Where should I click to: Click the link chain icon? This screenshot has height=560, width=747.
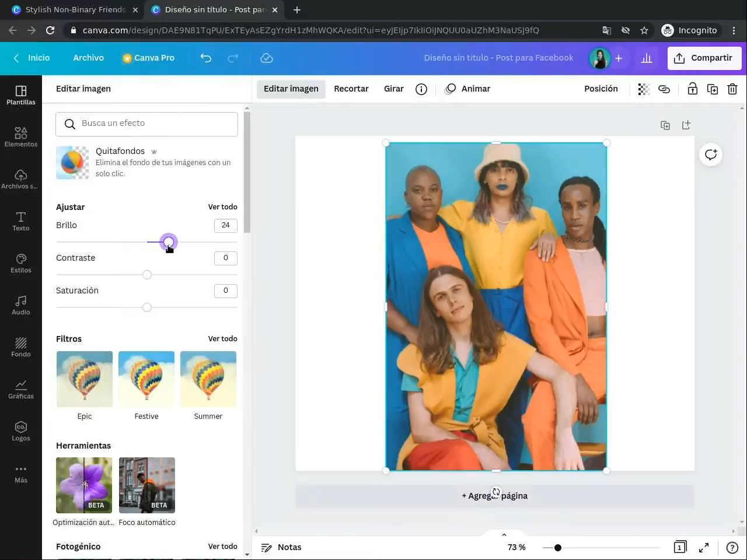point(664,89)
